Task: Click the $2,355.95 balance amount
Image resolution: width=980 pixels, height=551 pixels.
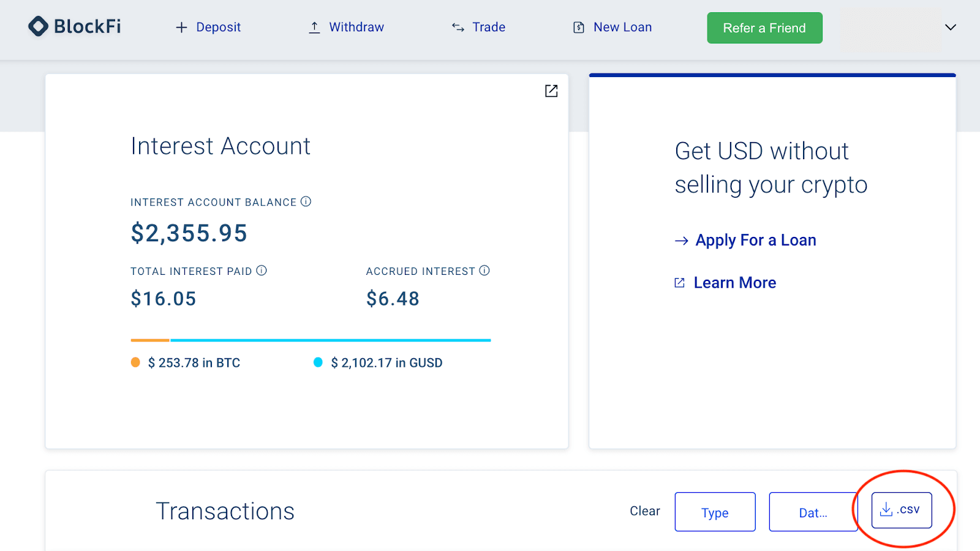Action: [189, 233]
